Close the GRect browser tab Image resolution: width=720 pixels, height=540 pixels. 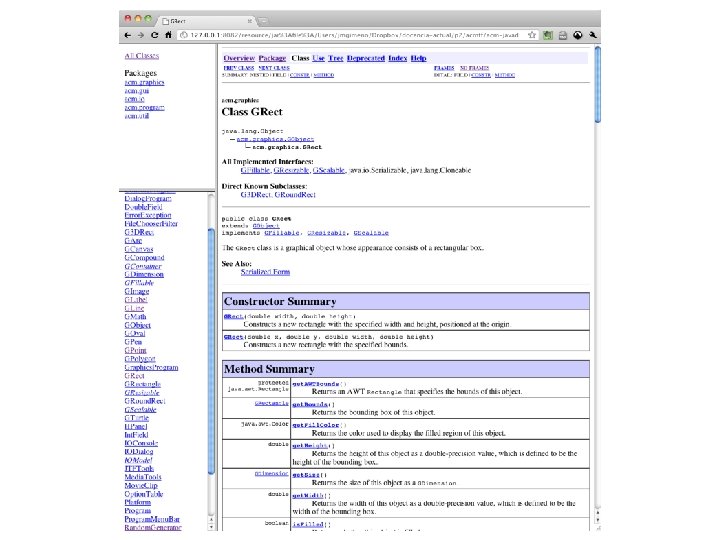[249, 21]
